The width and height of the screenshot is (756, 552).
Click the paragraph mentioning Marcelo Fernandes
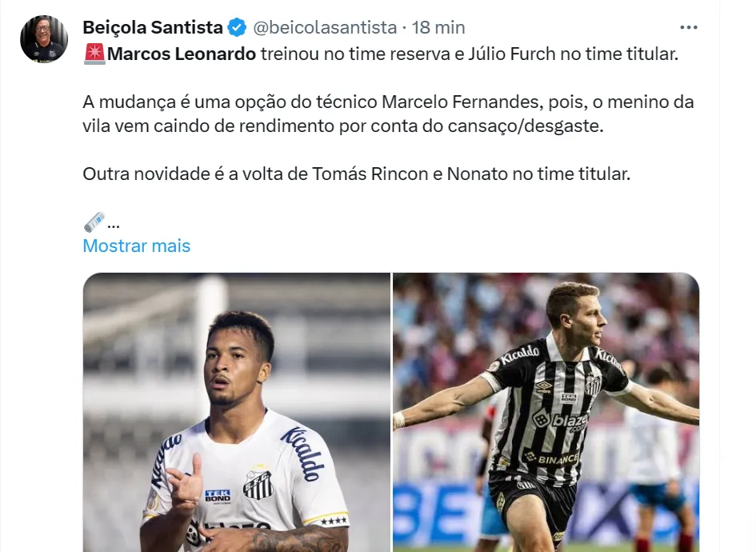click(x=388, y=114)
